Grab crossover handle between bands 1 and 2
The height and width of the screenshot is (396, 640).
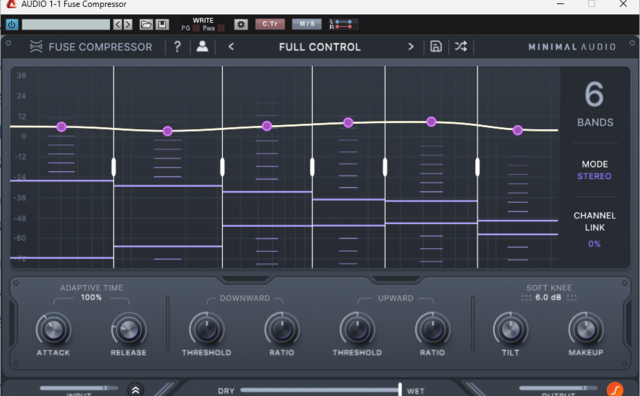pos(113,167)
